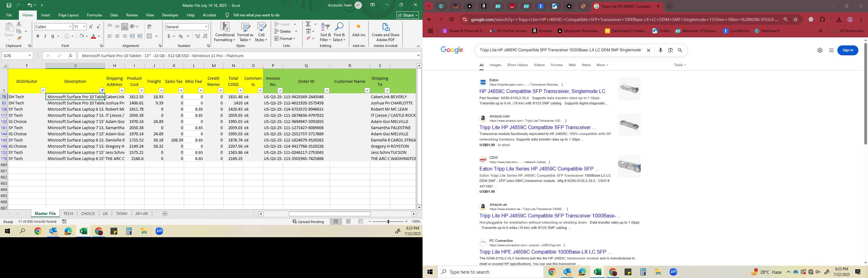The height and width of the screenshot is (278, 868).
Task: Open Calculator from the left taskbar
Action: coord(129,231)
